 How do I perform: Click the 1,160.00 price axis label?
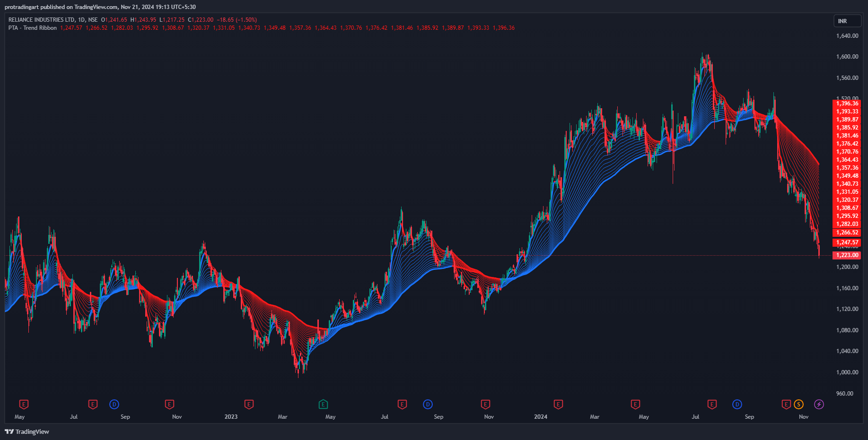(x=847, y=288)
